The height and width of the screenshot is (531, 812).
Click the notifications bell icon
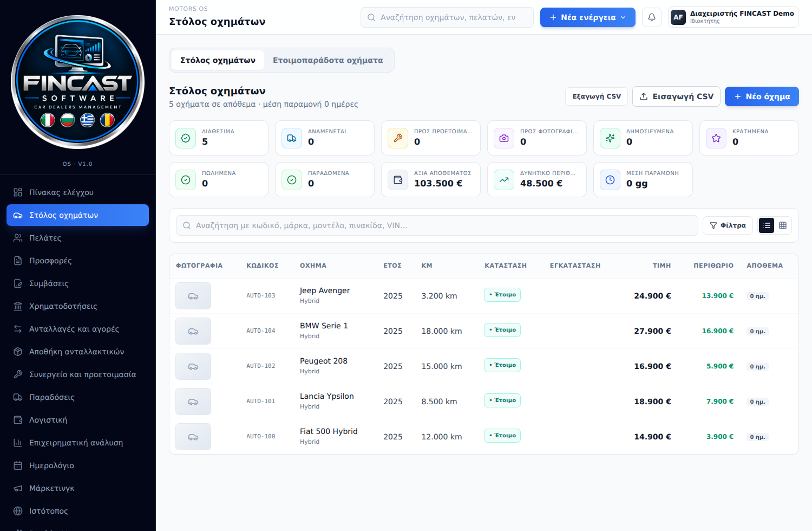(652, 17)
